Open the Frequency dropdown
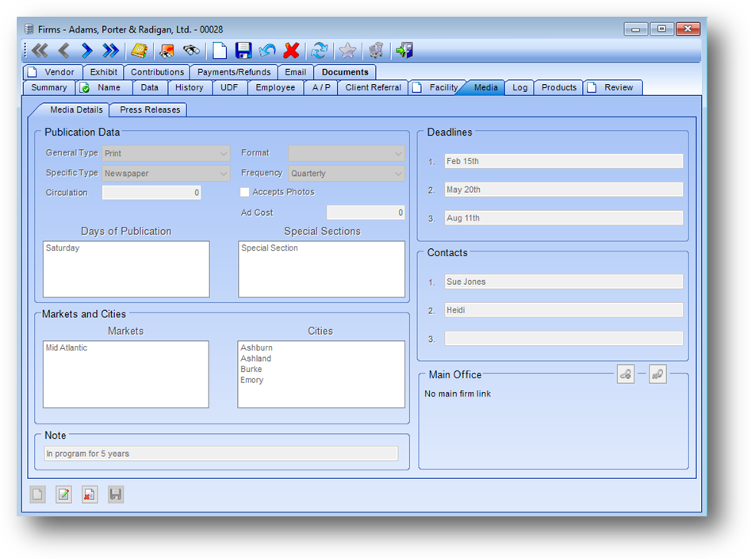Image resolution: width=751 pixels, height=560 pixels. tap(347, 173)
